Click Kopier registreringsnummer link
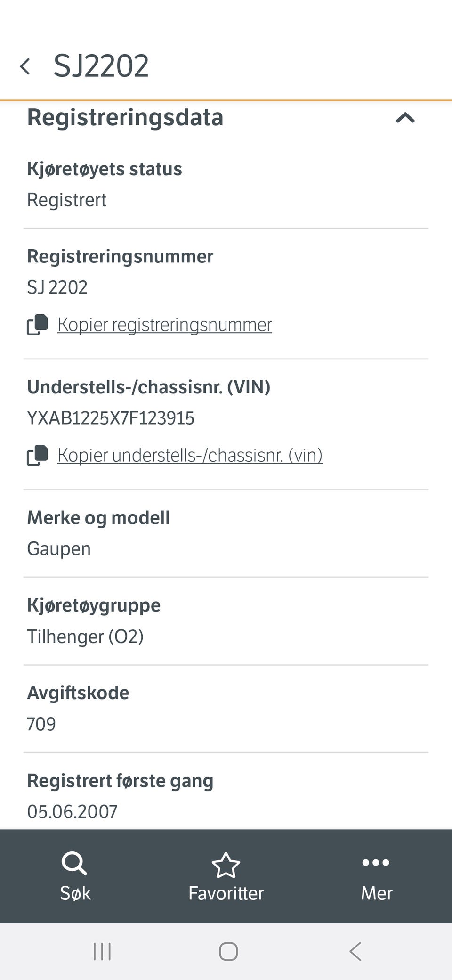The image size is (452, 980). (x=164, y=324)
